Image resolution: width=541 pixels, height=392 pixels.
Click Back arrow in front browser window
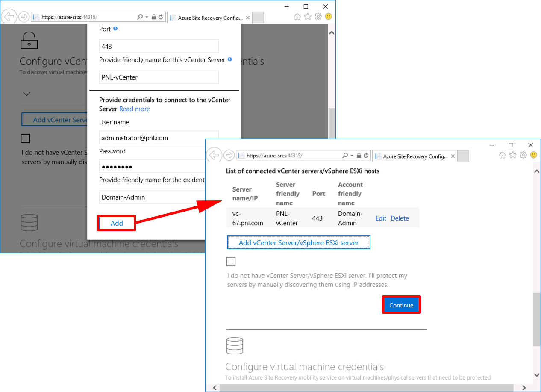coord(214,156)
